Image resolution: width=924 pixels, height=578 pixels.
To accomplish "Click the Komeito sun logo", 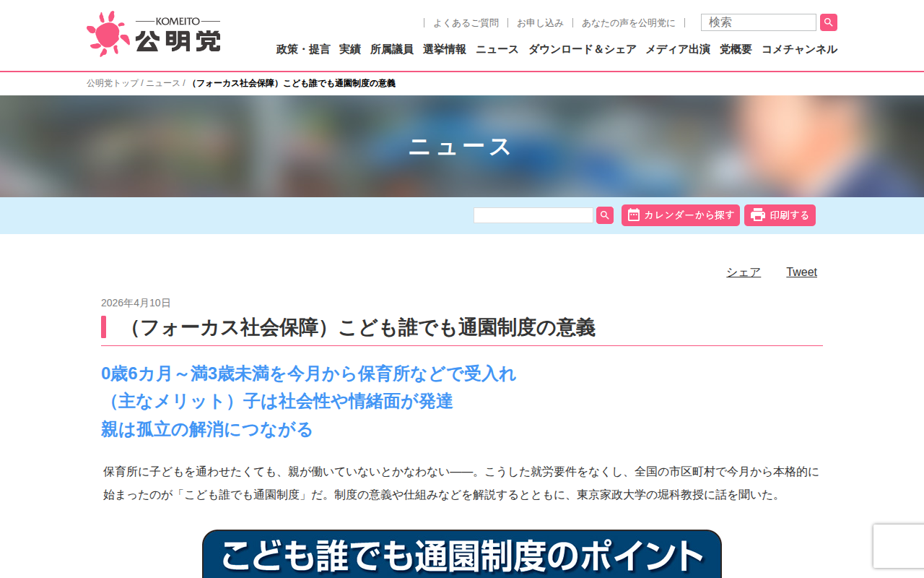I will click(x=108, y=34).
